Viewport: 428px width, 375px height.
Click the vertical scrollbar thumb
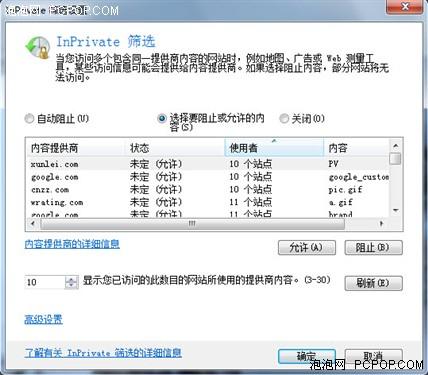click(396, 158)
